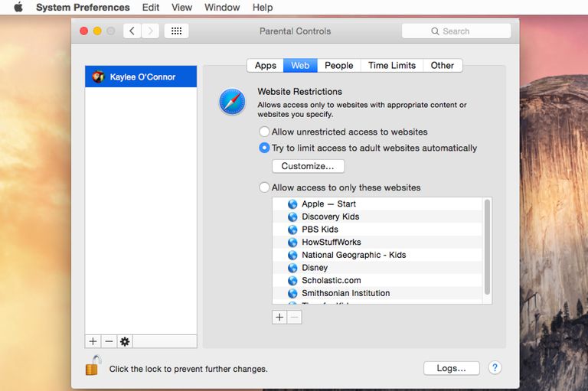Select National Geographic - Kids entry

(377, 255)
